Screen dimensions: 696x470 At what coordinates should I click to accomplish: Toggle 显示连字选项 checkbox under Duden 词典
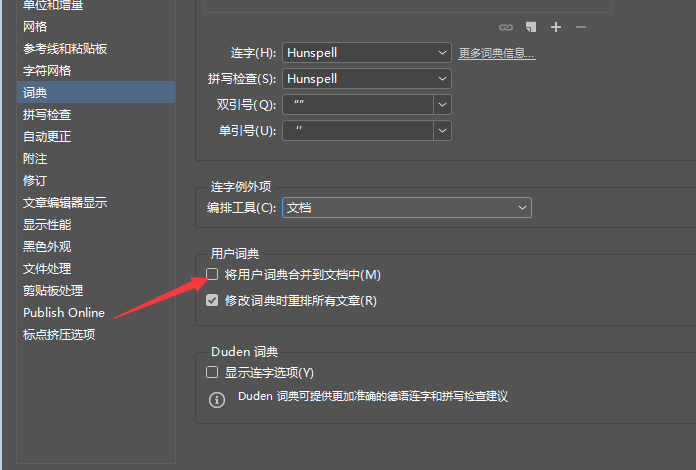pos(212,372)
